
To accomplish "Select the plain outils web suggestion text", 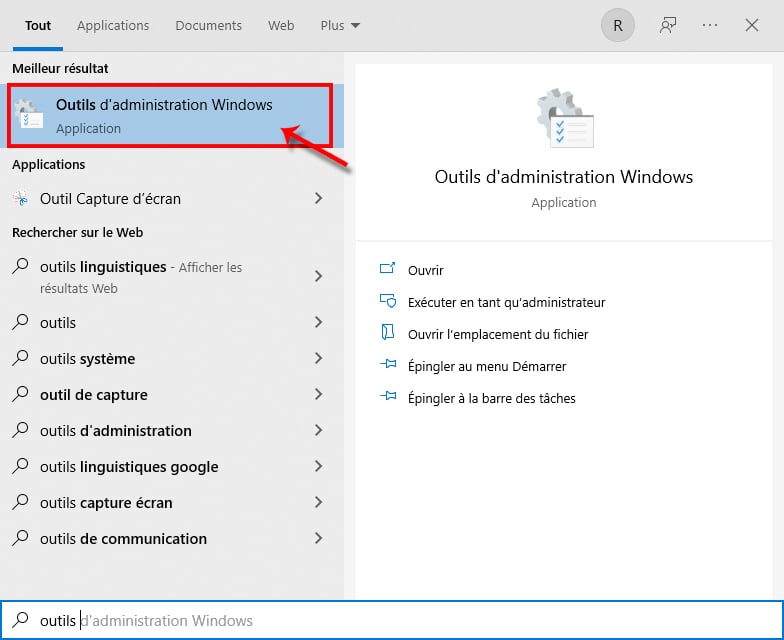I will (x=58, y=323).
